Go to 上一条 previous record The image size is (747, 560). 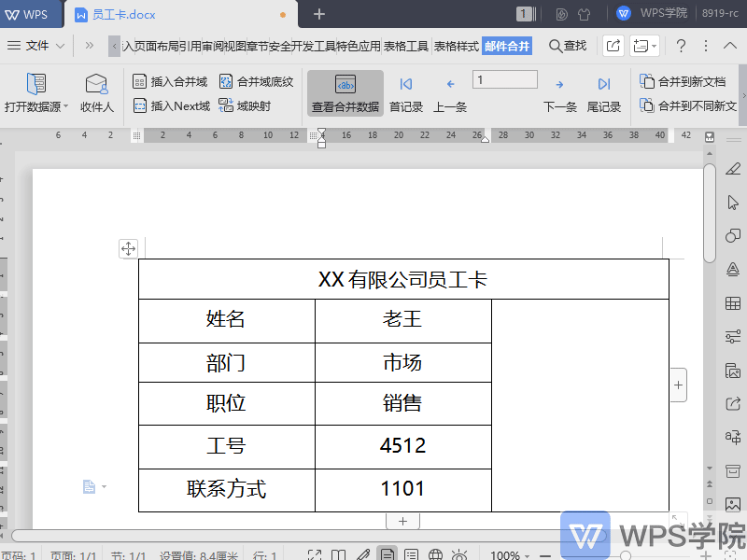[x=450, y=95]
